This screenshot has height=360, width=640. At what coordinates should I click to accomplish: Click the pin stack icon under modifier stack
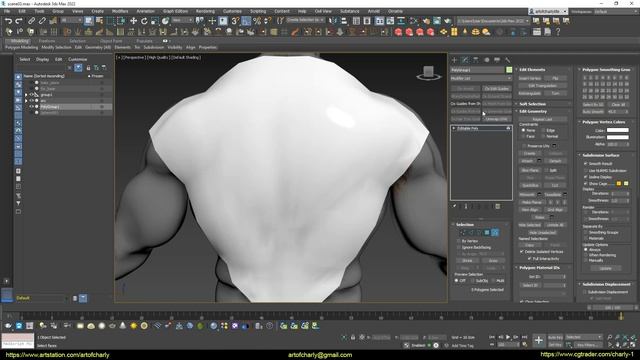coord(454,207)
